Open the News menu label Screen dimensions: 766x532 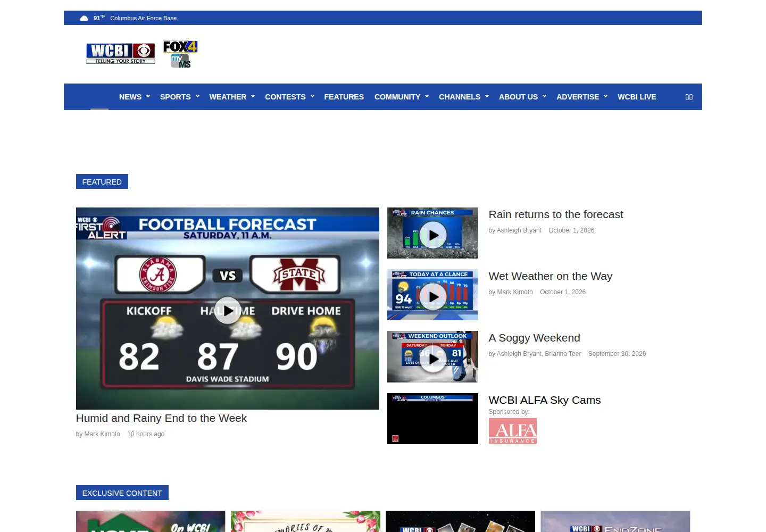130,97
